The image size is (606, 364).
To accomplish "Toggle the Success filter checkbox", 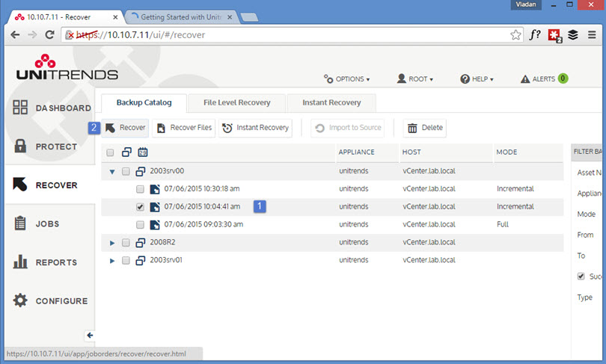I will tap(581, 276).
